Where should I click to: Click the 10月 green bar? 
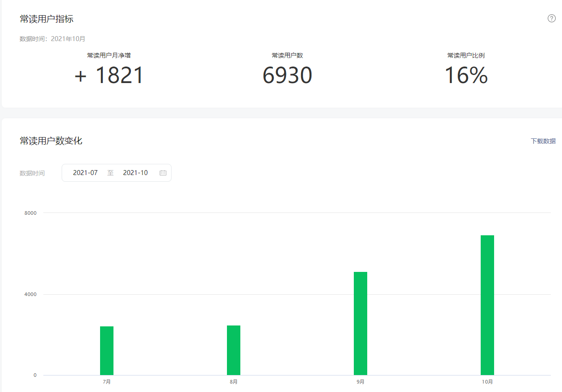click(x=487, y=305)
